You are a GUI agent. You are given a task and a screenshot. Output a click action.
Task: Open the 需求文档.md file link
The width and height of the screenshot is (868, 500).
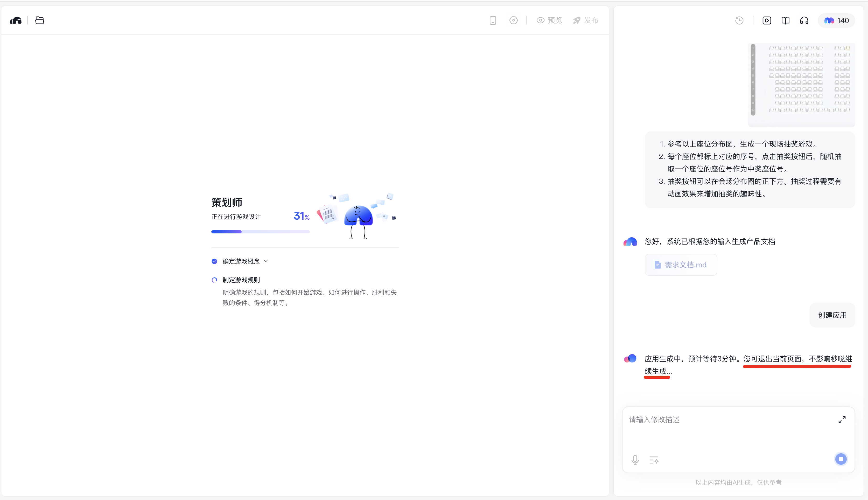pyautogui.click(x=681, y=265)
